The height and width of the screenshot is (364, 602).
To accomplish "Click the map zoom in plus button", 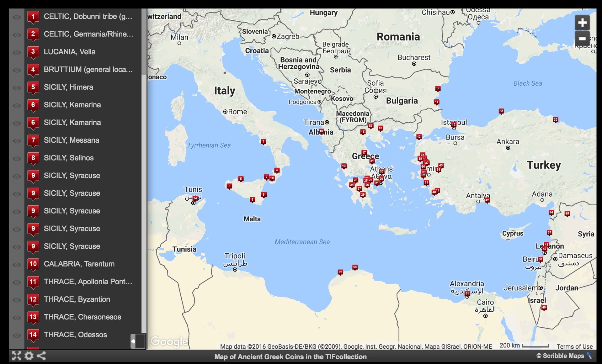I will (582, 23).
